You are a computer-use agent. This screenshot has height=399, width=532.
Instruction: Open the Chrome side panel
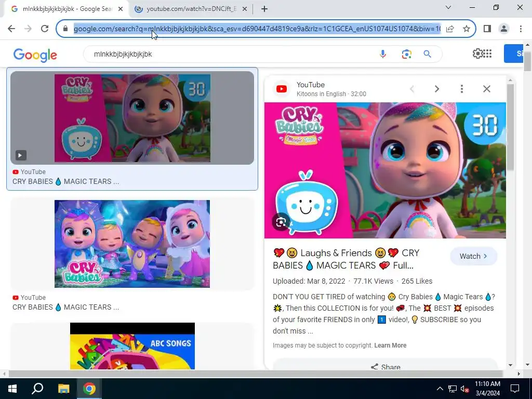point(487,29)
